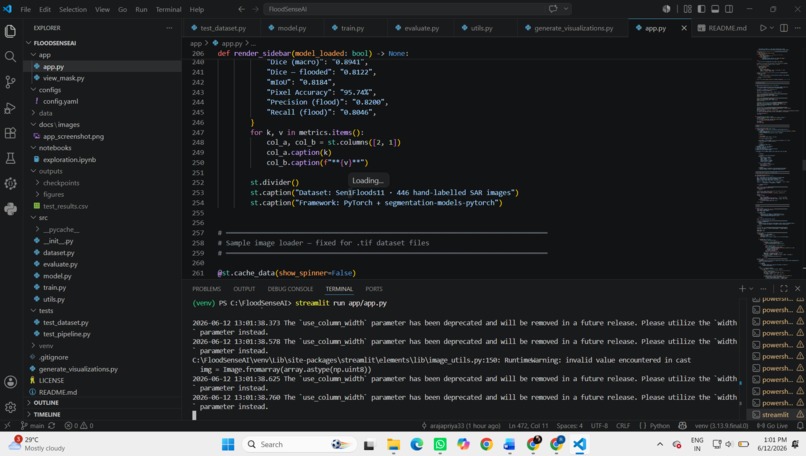Click Go Live in status bar

772,426
